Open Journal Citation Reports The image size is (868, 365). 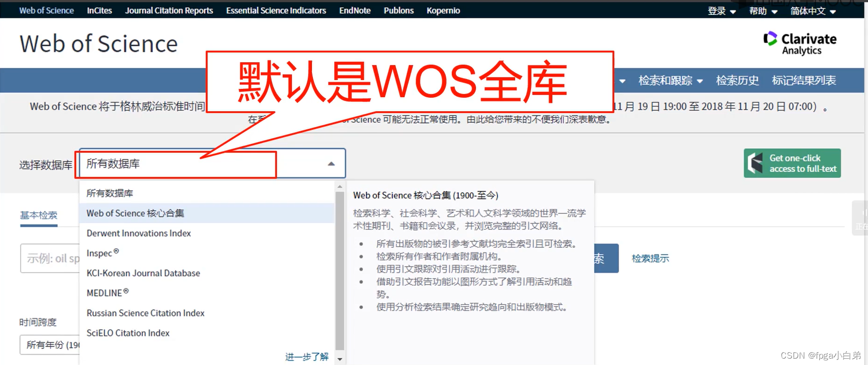point(169,10)
